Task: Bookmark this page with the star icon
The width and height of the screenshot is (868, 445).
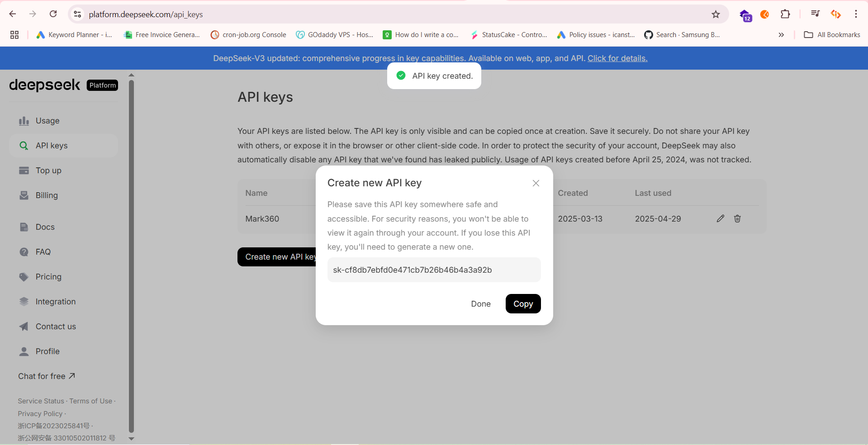Action: [716, 14]
